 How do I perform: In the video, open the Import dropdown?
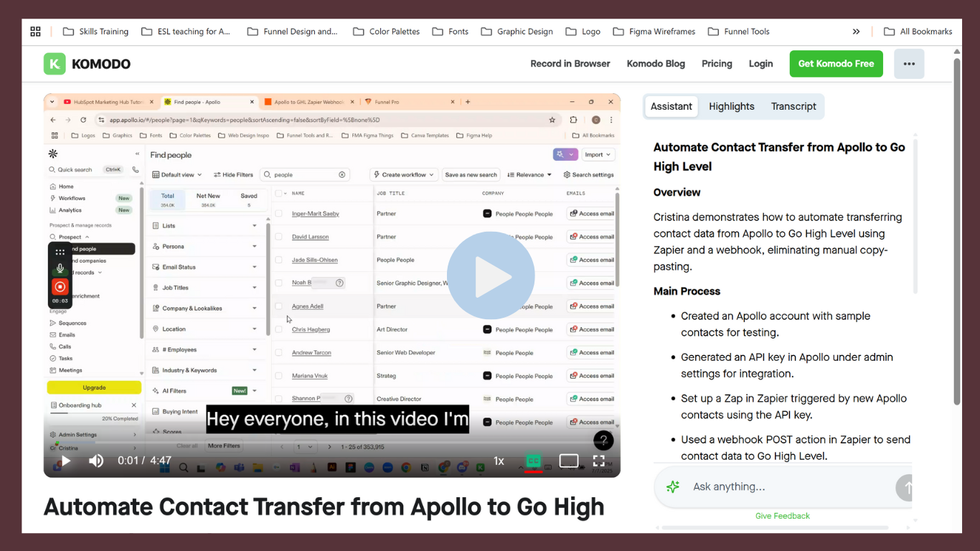(598, 154)
